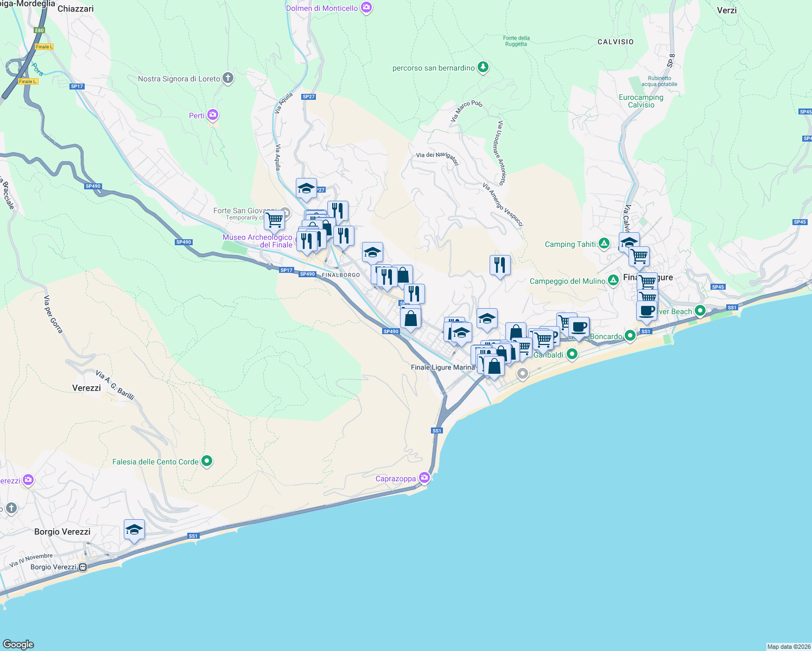The width and height of the screenshot is (812, 651).
Task: Click the Eurocamping Calvisio label
Action: 640,100
